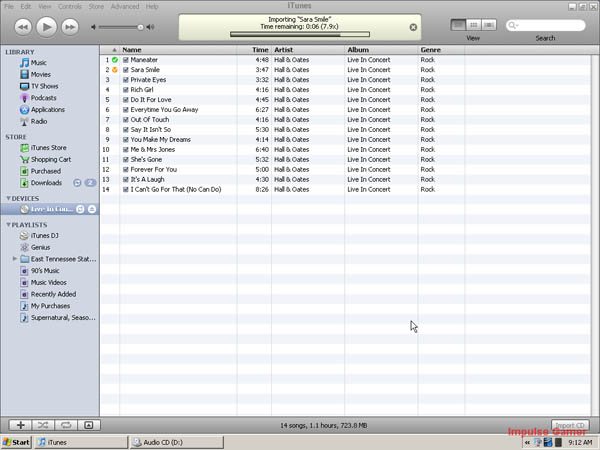Switch to Cover Flow view
This screenshot has height=450, width=600.
tap(489, 25)
